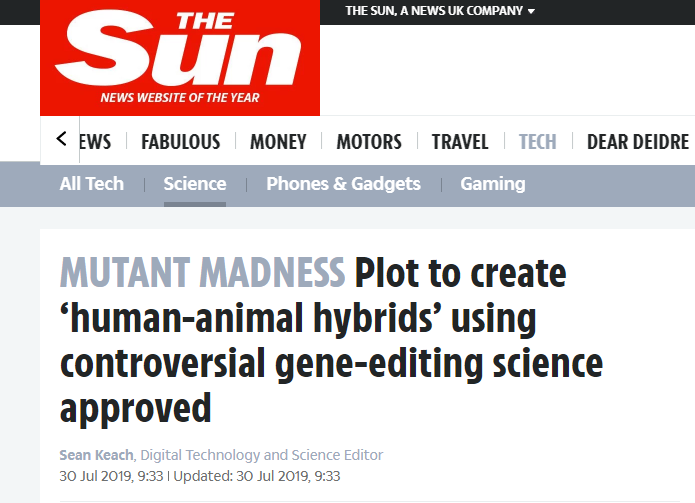This screenshot has width=695, height=503.
Task: Open the Motors section
Action: [x=369, y=142]
